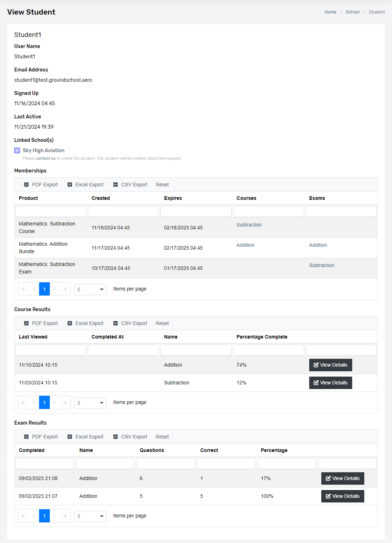The width and height of the screenshot is (392, 543).
Task: Go to Home breadcrumb link
Action: click(330, 12)
